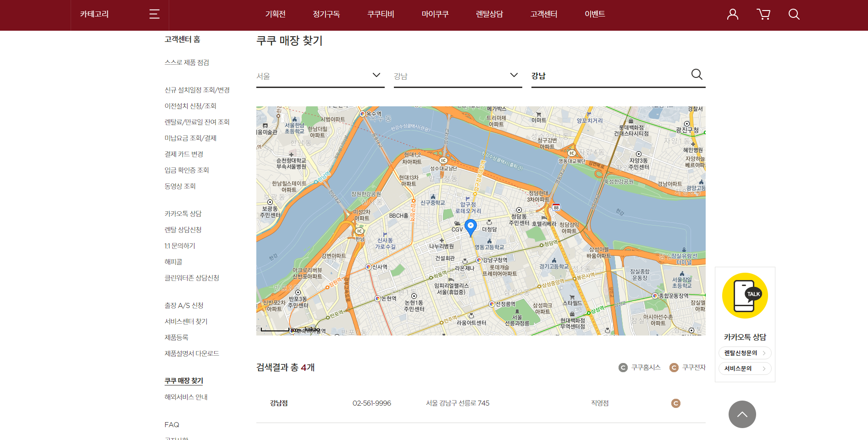The width and height of the screenshot is (868, 440).
Task: Open the 마이쿠쿠 menu
Action: pyautogui.click(x=435, y=14)
